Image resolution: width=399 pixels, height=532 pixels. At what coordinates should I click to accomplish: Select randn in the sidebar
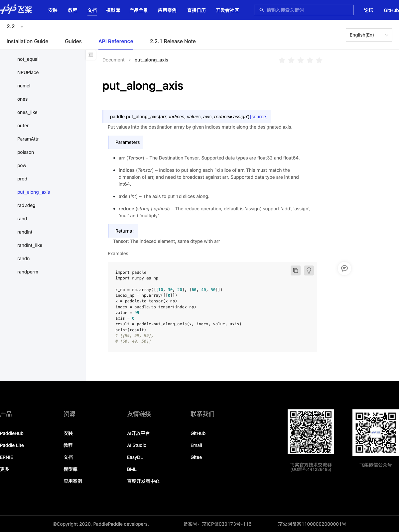(x=24, y=259)
